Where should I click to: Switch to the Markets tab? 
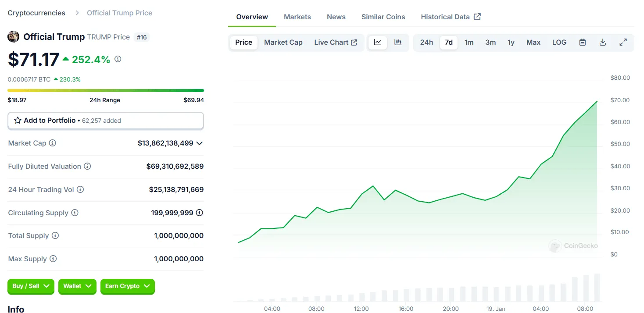point(297,17)
